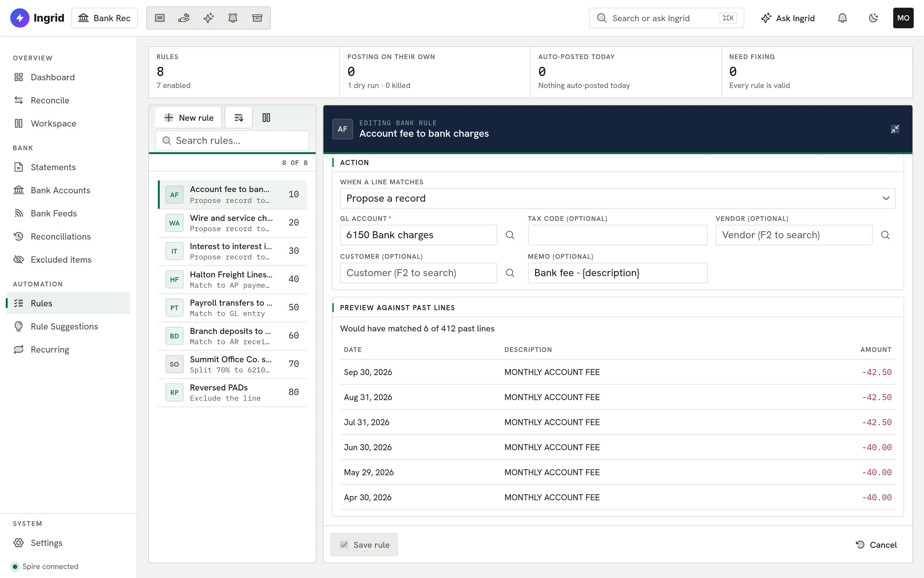Select the 'Wire and service ch...' rule
The height and width of the screenshot is (578, 924).
pyautogui.click(x=232, y=223)
